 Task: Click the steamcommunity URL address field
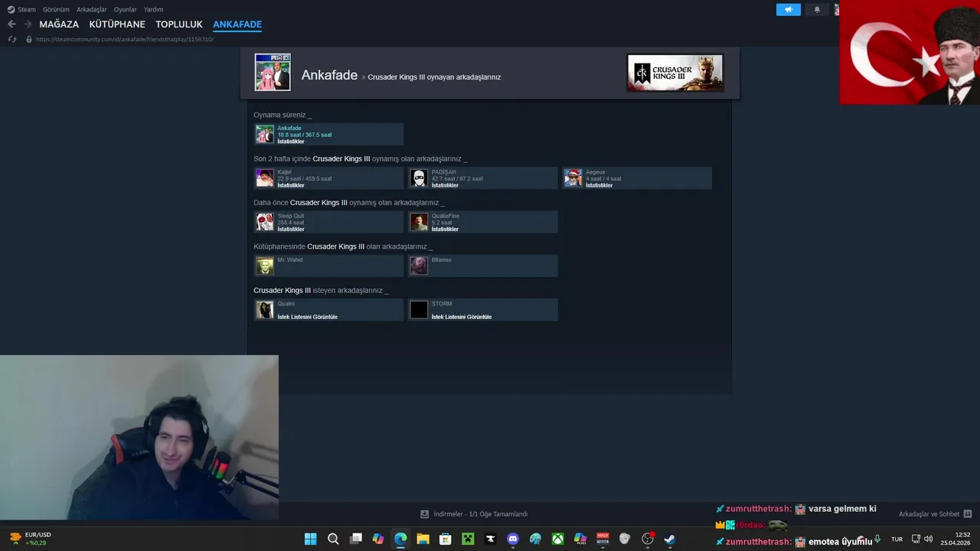click(125, 39)
